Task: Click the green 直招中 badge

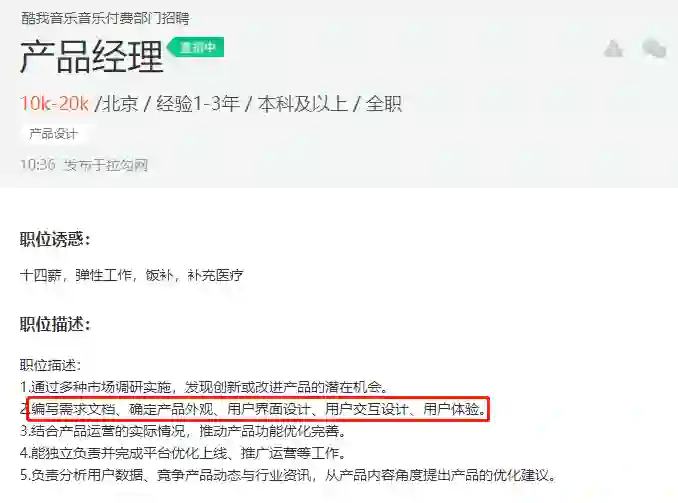Action: point(195,47)
